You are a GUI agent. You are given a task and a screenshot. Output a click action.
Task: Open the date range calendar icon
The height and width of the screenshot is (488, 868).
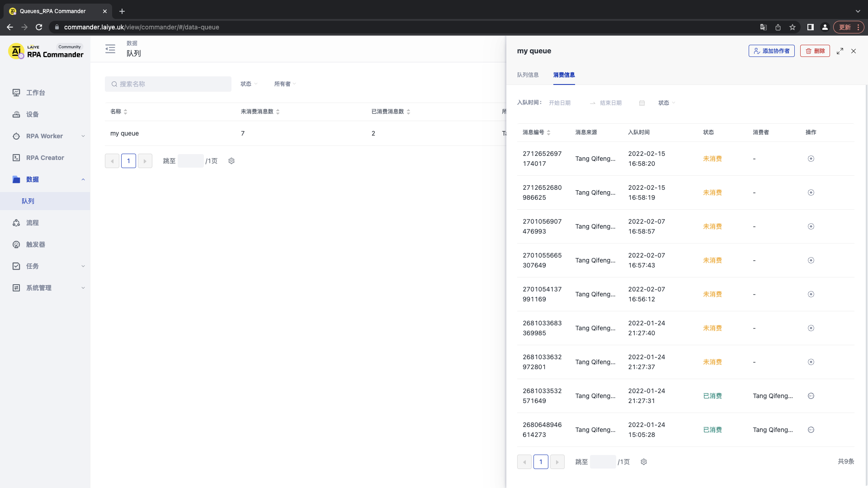642,103
